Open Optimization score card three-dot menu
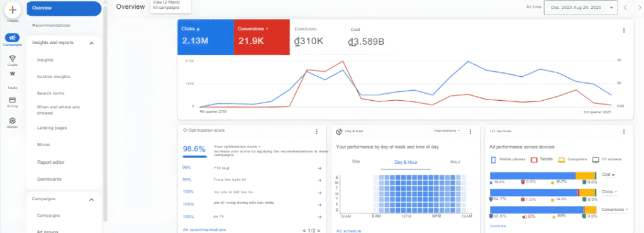This screenshot has width=644, height=233. (x=317, y=132)
